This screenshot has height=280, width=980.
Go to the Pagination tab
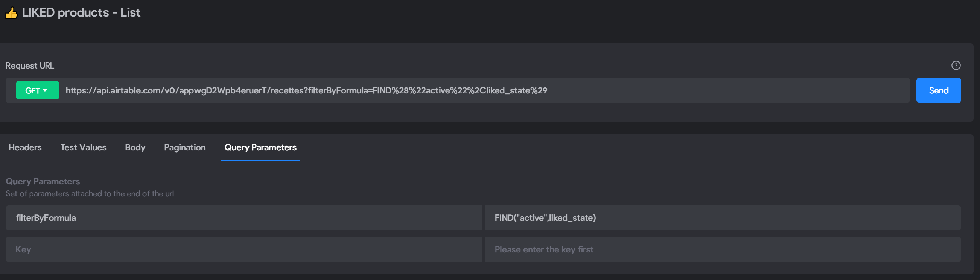tap(185, 147)
